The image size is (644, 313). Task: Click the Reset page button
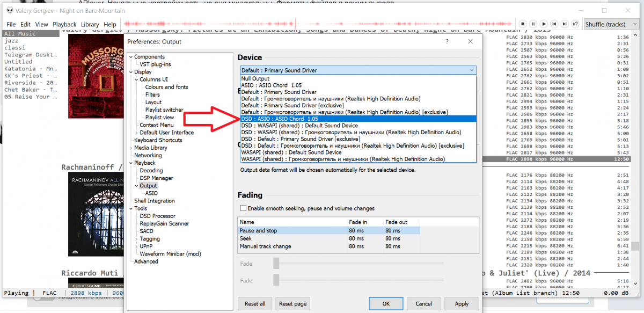293,304
